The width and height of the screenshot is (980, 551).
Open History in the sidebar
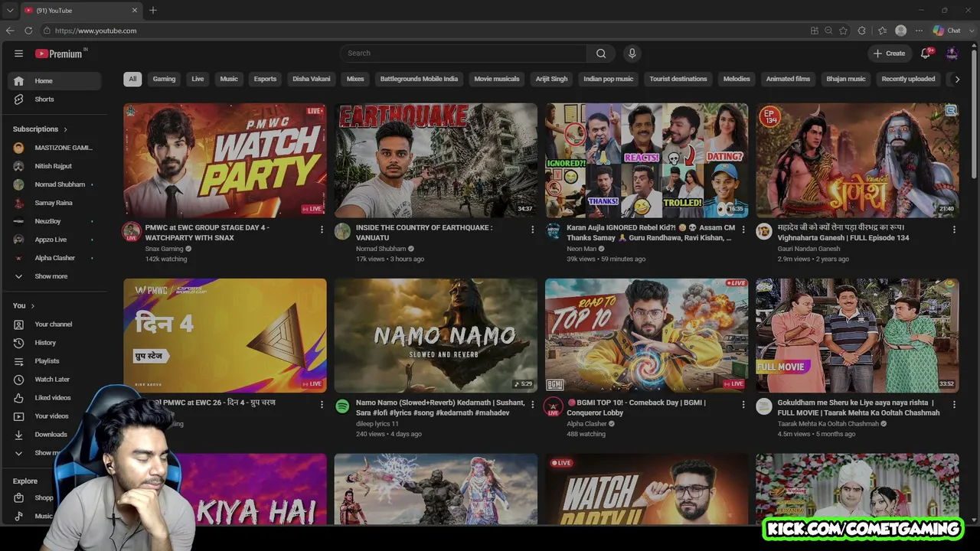point(44,343)
